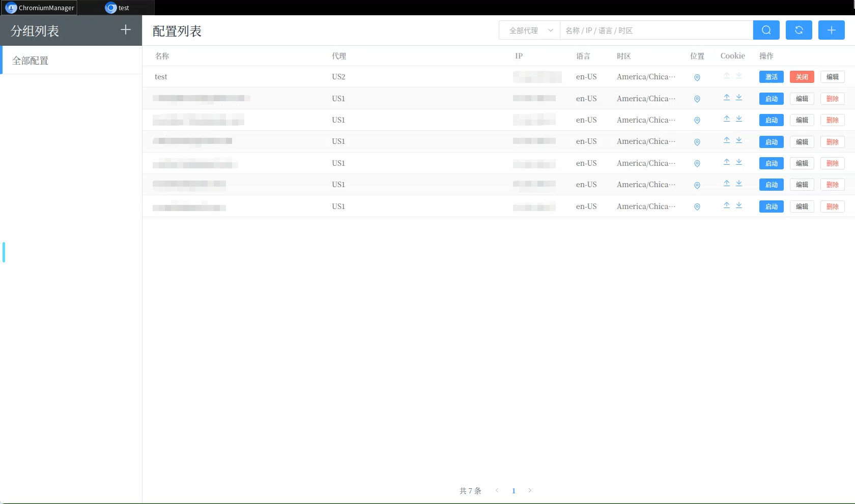Click the 位置 column header
Screen dimensions: 855x504
(x=697, y=56)
